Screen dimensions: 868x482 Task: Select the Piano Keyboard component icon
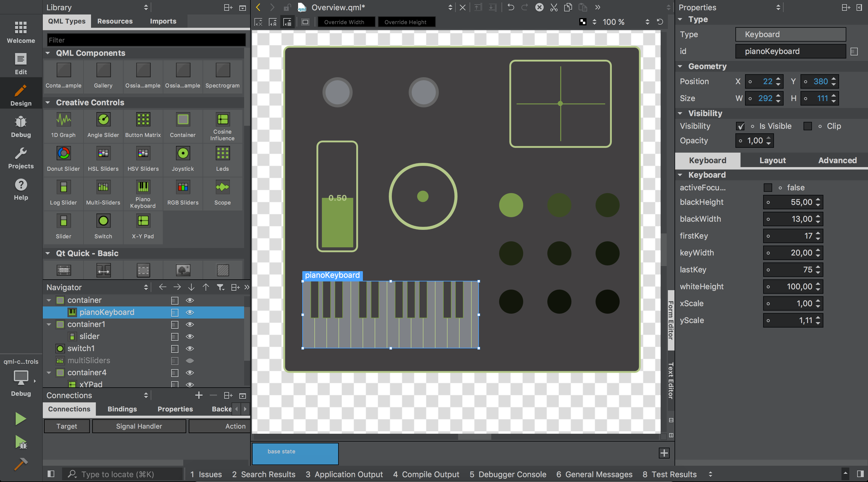tap(143, 187)
